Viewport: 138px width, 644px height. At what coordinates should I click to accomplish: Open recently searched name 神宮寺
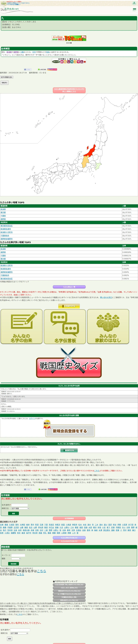(x=75, y=525)
